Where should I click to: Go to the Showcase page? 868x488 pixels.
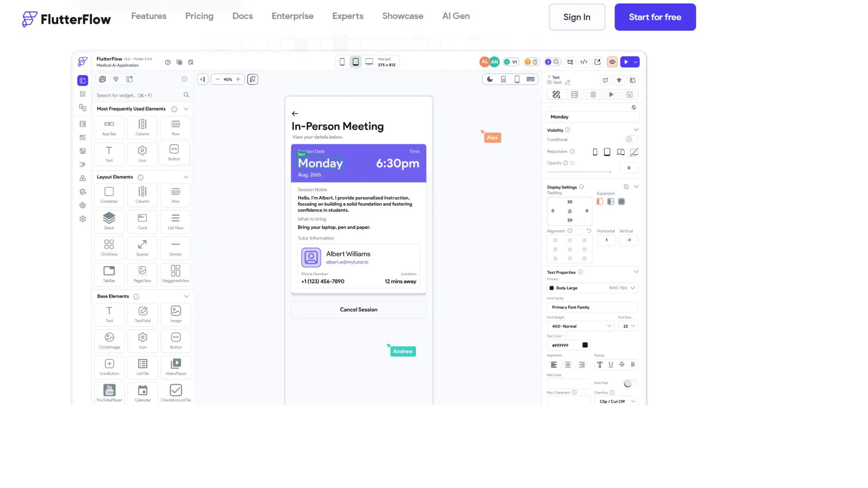click(x=402, y=16)
